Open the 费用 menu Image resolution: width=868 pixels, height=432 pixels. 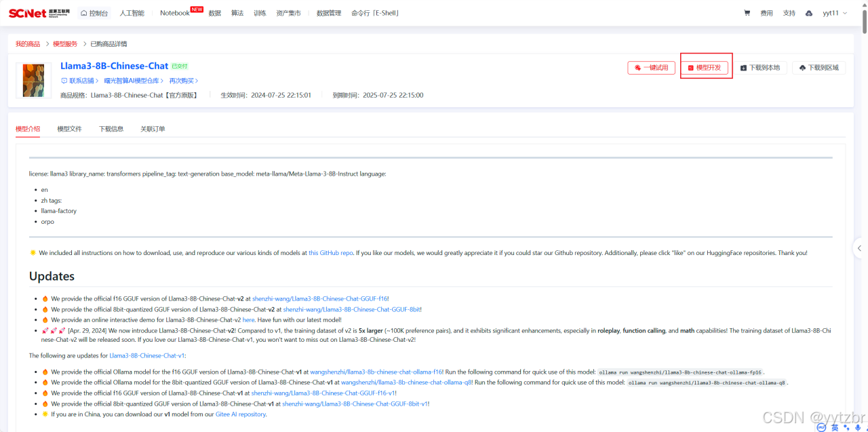pyautogui.click(x=766, y=13)
